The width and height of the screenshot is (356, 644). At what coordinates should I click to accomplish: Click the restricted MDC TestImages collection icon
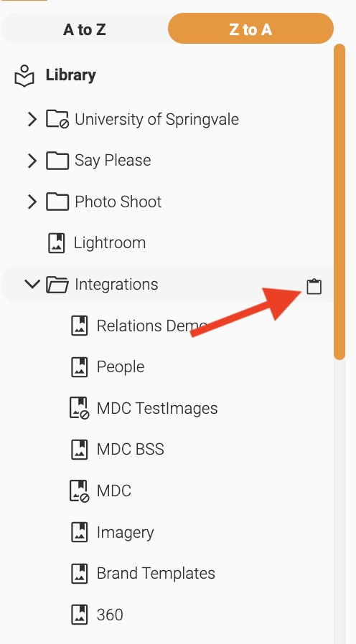[x=79, y=408]
